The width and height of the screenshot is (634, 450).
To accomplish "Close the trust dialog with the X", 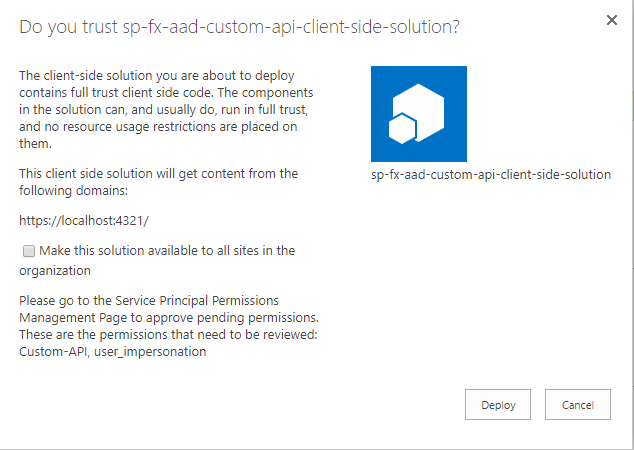I will click(612, 20).
